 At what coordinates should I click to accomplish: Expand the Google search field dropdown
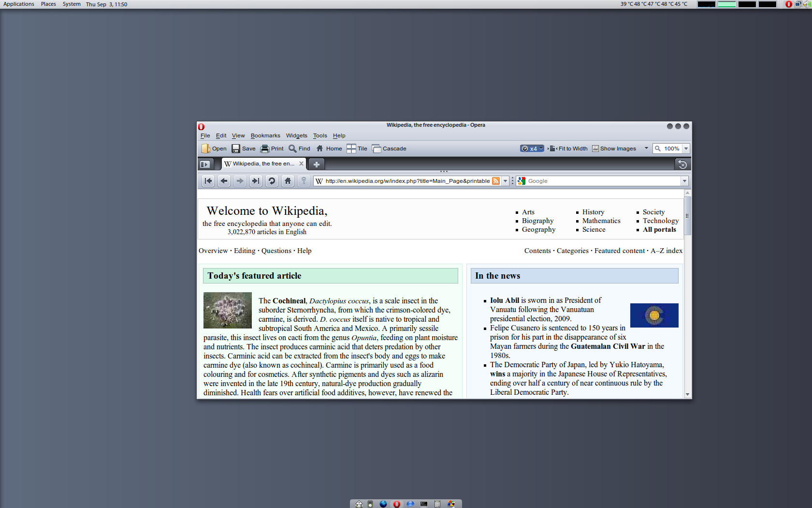[x=684, y=181]
